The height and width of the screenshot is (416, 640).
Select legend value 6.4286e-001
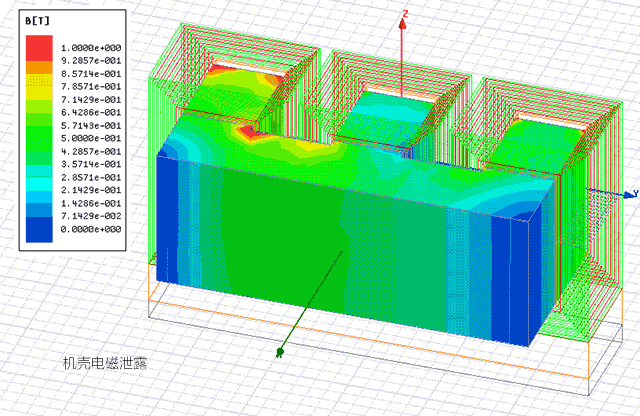91,112
